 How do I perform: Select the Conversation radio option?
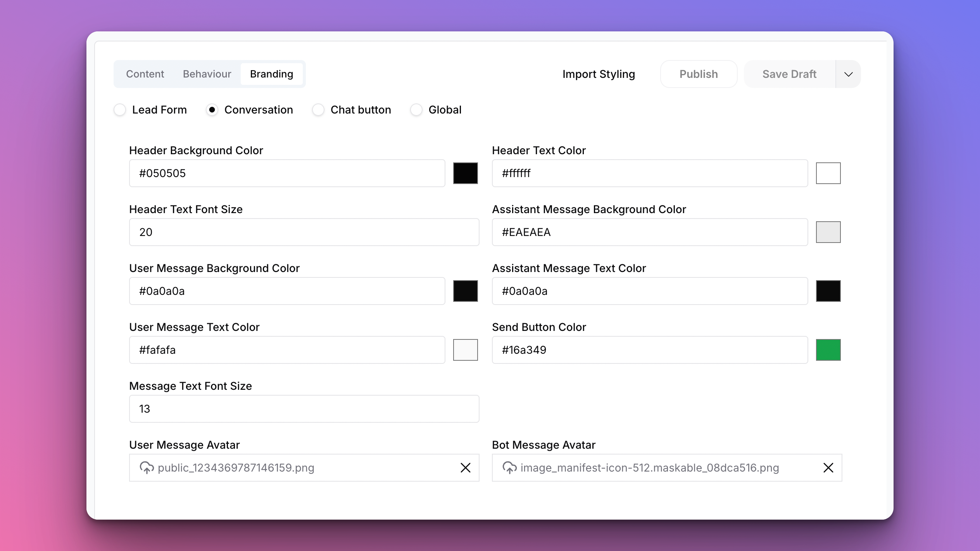coord(212,110)
